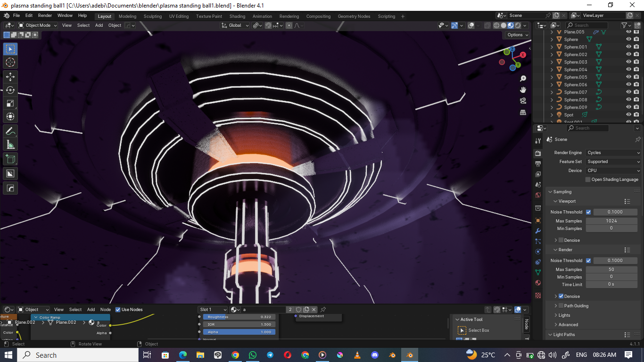Click the Alpha value slider
Viewport: 644px width, 362px height.
[x=238, y=332]
